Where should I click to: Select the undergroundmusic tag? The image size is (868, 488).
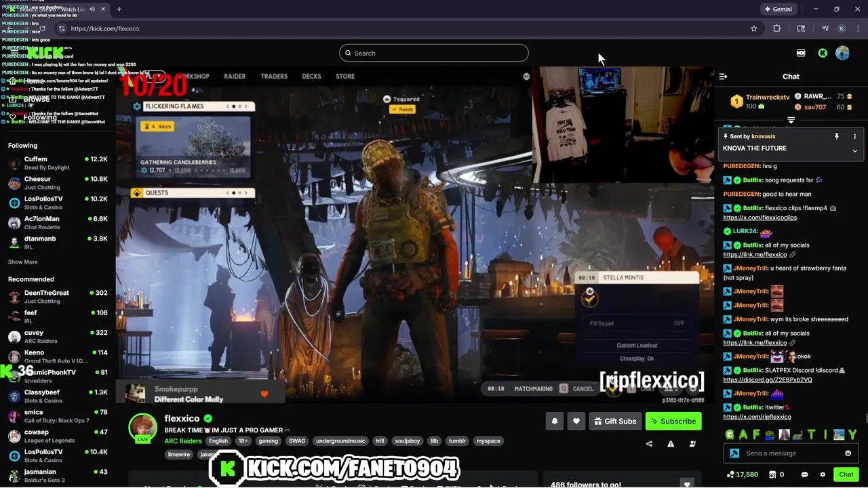click(340, 441)
